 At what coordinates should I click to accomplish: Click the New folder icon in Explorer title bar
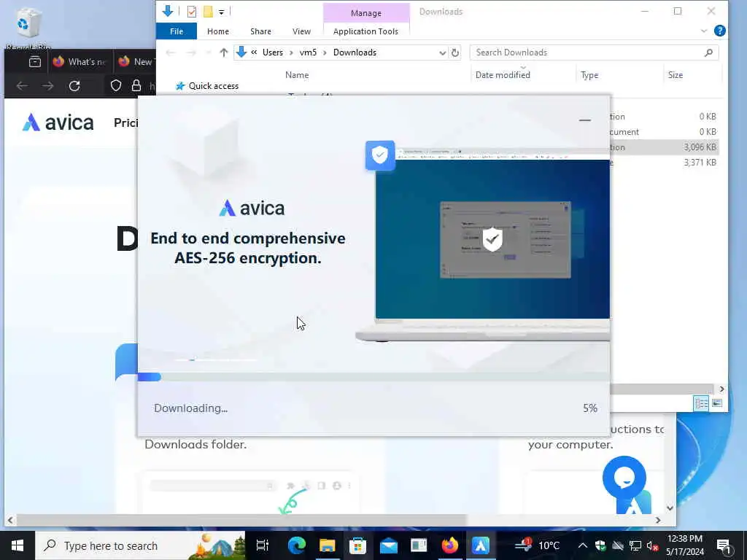click(x=208, y=12)
